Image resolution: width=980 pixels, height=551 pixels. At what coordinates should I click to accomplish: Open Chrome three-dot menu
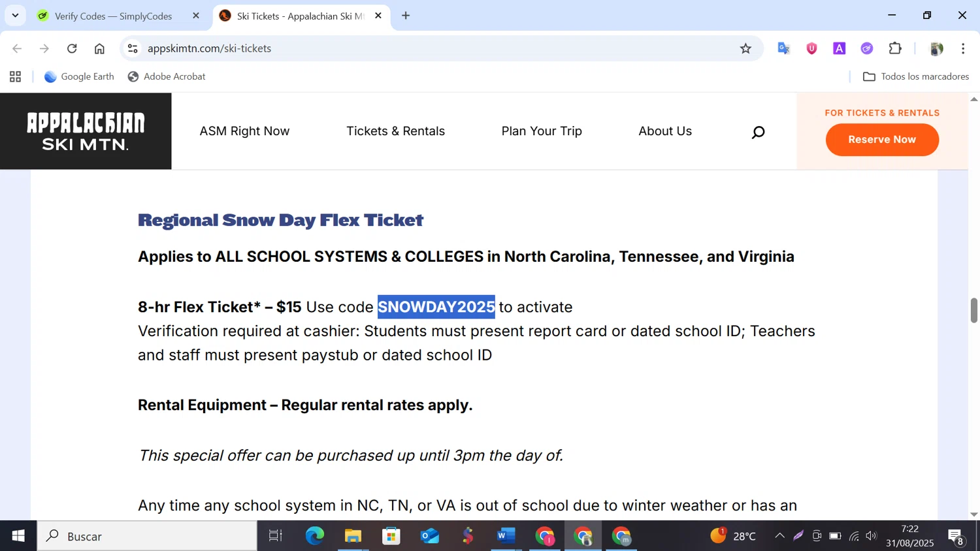coord(963,48)
